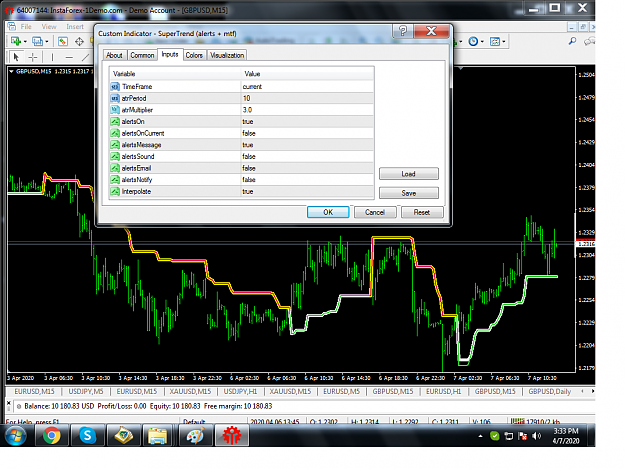Toggle the alertsEmail value false
The width and height of the screenshot is (625, 469).
point(307,168)
